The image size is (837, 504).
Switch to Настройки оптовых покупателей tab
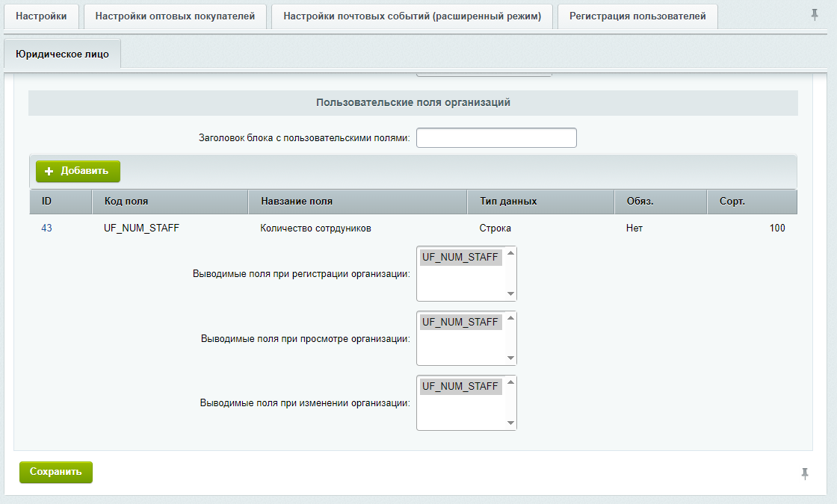(175, 16)
